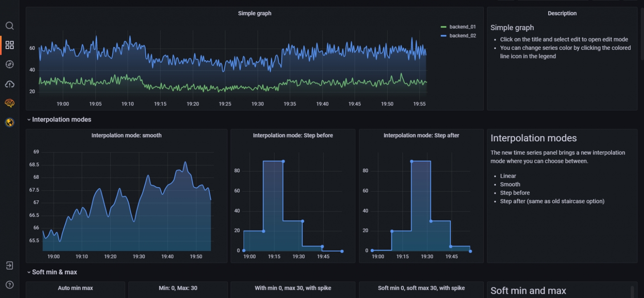644x298 pixels.
Task: Open the Interpolation mode: Step before panel menu
Action: (x=293, y=135)
